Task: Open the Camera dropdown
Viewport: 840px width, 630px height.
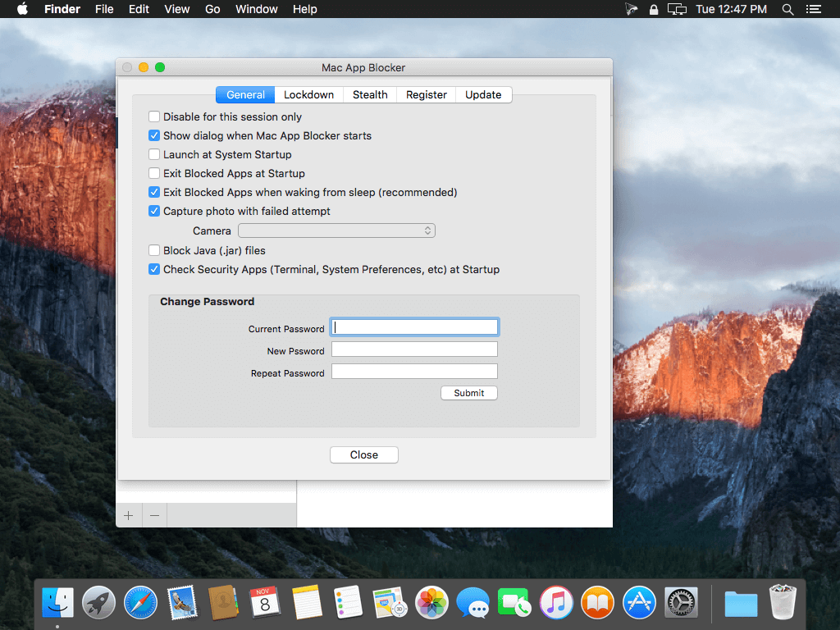Action: 336,231
